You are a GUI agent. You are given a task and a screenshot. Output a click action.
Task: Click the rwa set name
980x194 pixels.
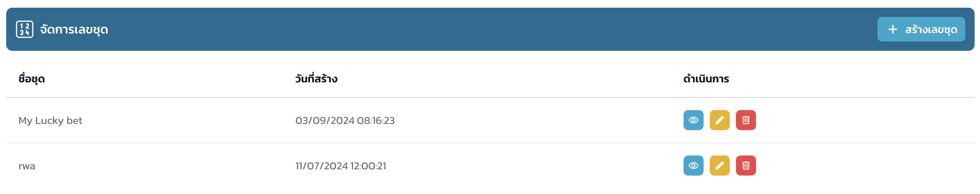27,166
